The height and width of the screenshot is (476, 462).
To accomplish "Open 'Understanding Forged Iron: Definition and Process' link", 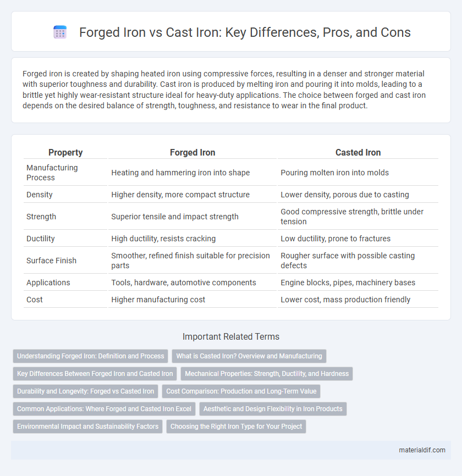I will tap(91, 356).
